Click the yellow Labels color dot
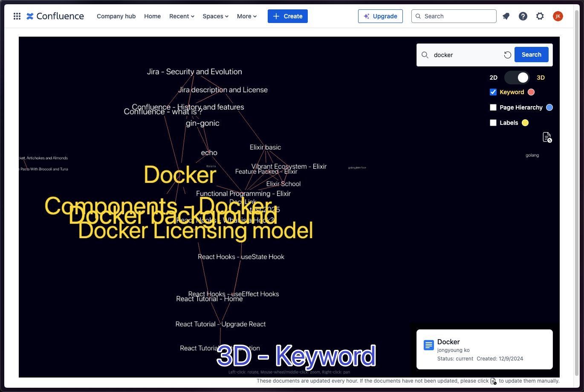The width and height of the screenshot is (584, 392). pyautogui.click(x=525, y=123)
